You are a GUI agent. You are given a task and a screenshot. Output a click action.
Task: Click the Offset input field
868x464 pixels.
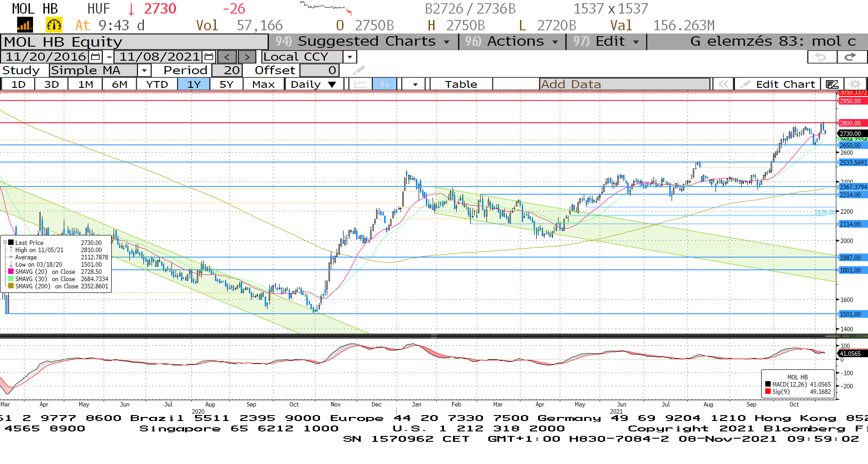320,70
